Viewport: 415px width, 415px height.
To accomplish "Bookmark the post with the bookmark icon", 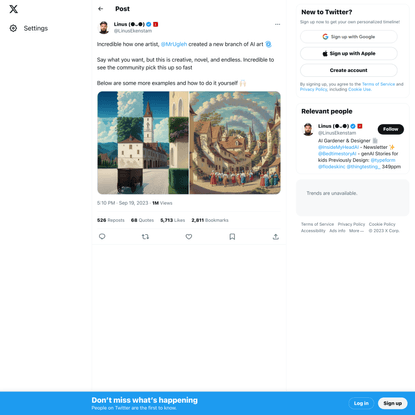I will tap(232, 236).
